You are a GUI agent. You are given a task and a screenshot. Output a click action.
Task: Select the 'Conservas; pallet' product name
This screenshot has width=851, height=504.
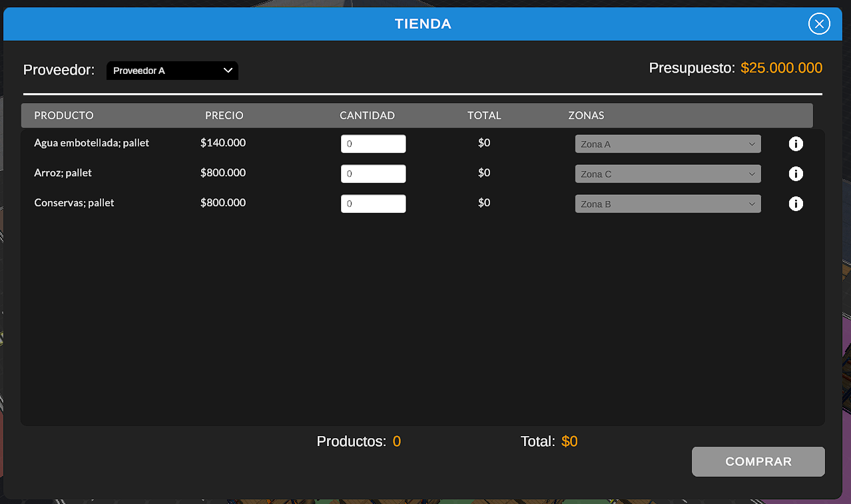click(75, 202)
